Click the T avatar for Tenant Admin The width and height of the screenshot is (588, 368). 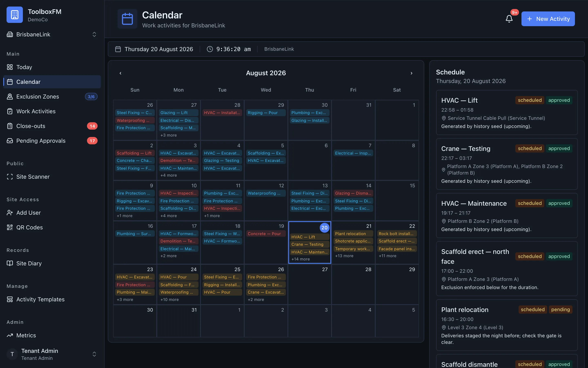tap(12, 354)
